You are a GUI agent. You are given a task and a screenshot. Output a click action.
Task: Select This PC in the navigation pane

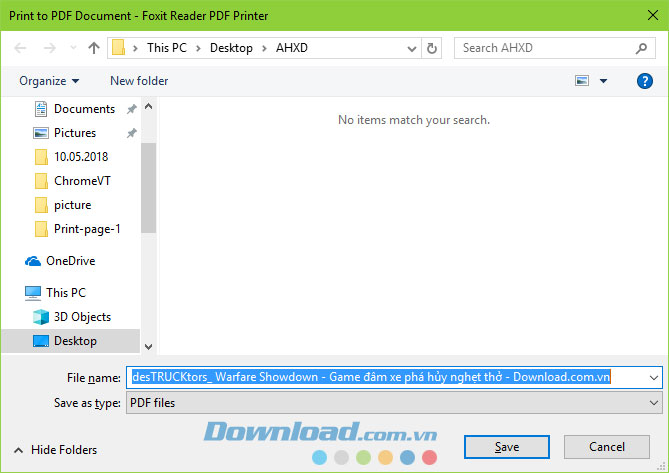(x=66, y=293)
